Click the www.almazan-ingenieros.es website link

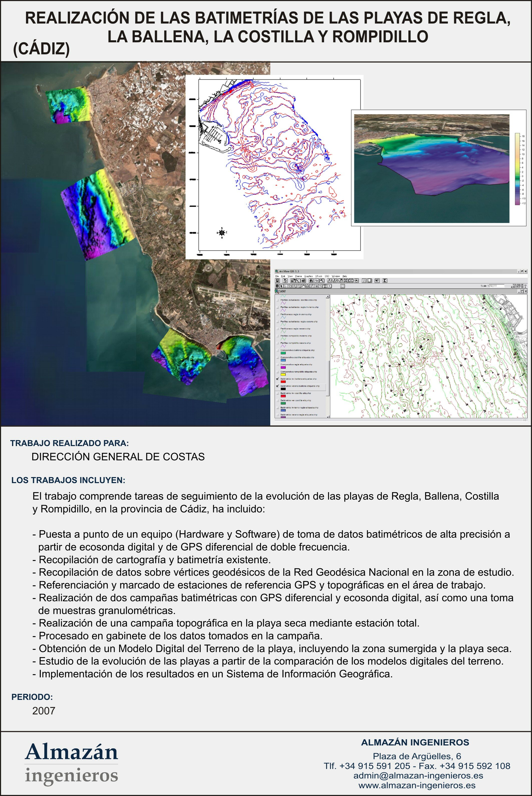(x=417, y=785)
